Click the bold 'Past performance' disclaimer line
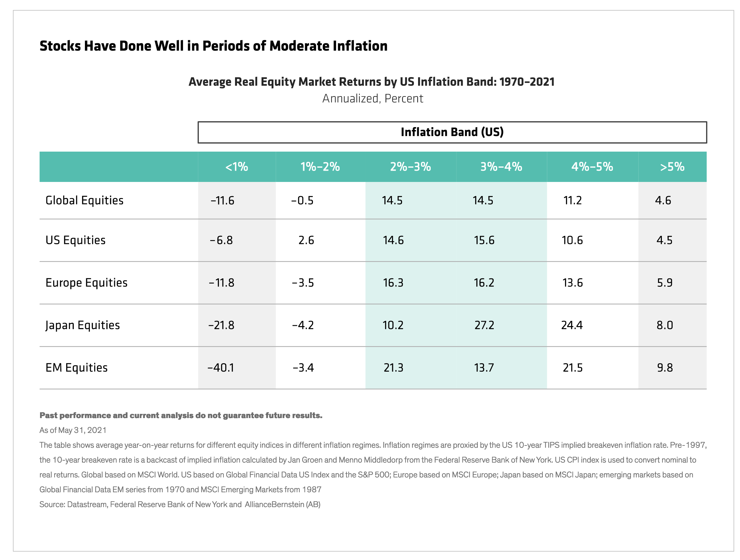 [x=181, y=415]
